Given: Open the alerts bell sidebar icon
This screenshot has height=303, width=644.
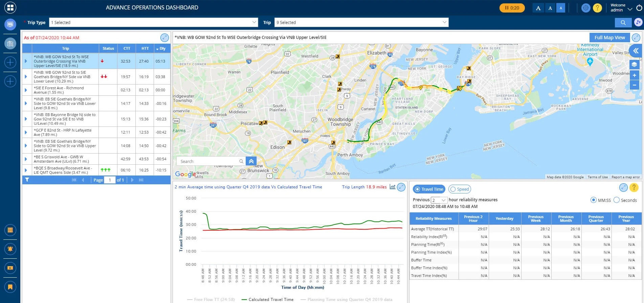Looking at the screenshot, I should pyautogui.click(x=10, y=249).
